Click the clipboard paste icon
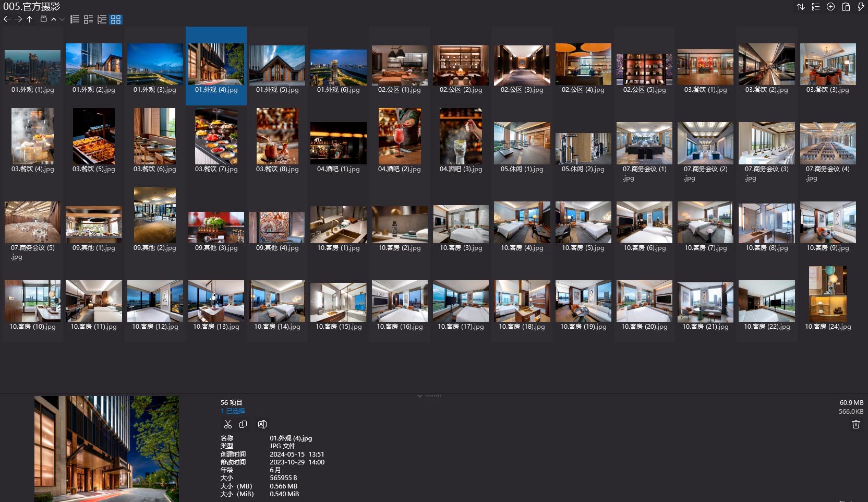The height and width of the screenshot is (502, 868). (846, 7)
